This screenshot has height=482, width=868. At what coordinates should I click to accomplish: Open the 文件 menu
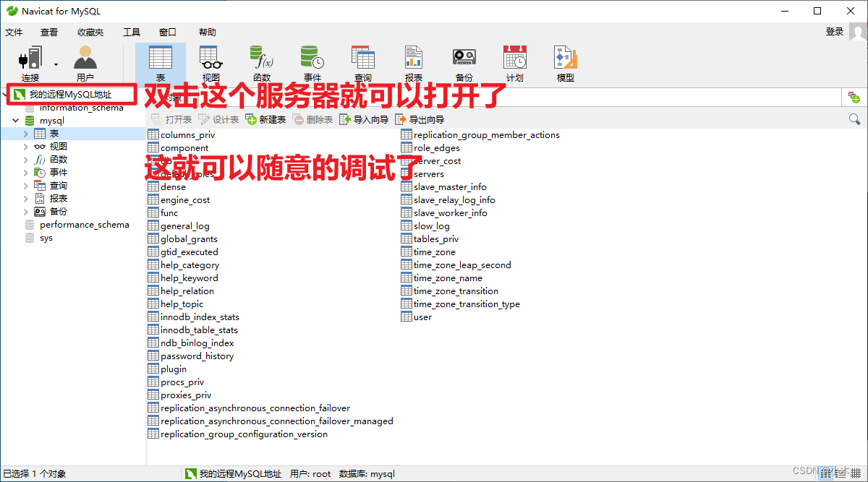pyautogui.click(x=14, y=32)
